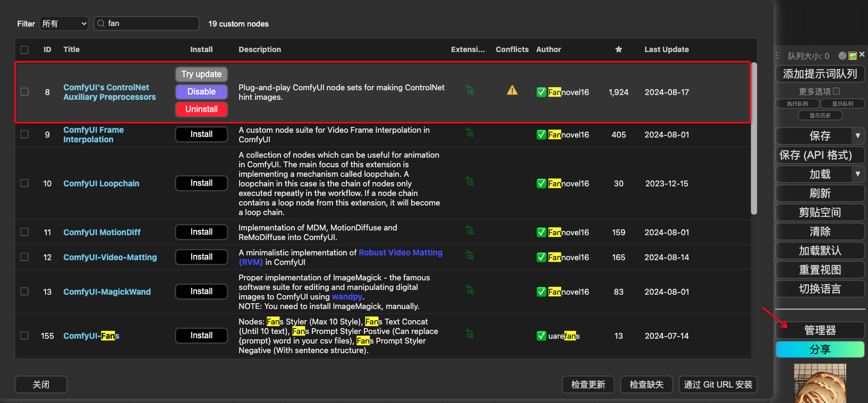The image size is (868, 403).
Task: Click verified checkmark in Frame Interpolation row
Action: [541, 134]
